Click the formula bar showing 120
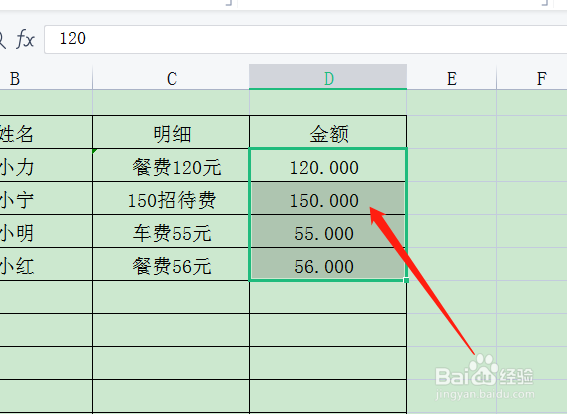Image resolution: width=567 pixels, height=414 pixels. [x=306, y=39]
